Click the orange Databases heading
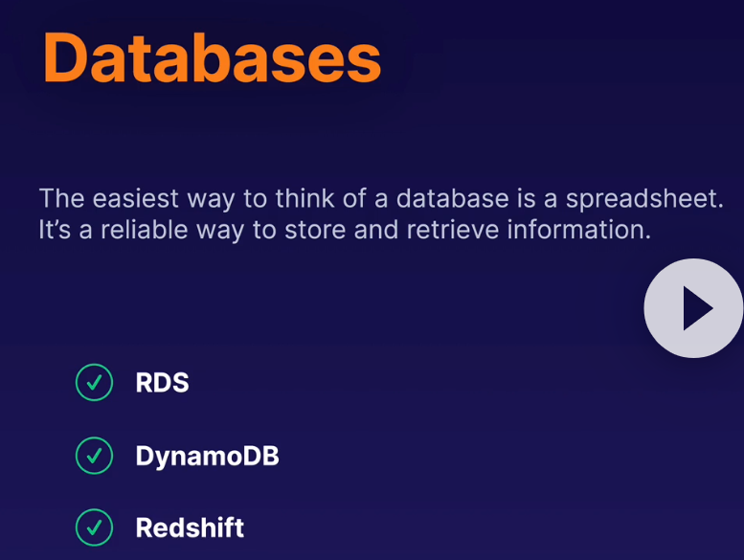The width and height of the screenshot is (744, 560). coord(212,57)
